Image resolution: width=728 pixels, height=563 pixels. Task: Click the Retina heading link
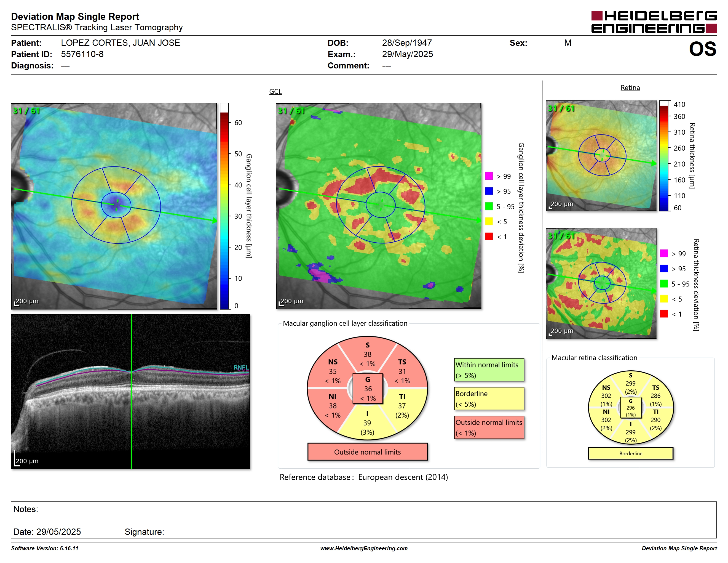click(x=630, y=88)
